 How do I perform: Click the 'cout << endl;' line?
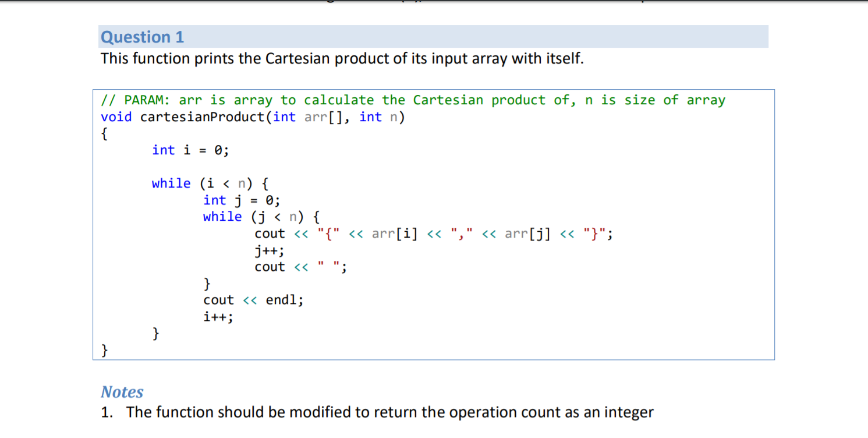pyautogui.click(x=253, y=301)
